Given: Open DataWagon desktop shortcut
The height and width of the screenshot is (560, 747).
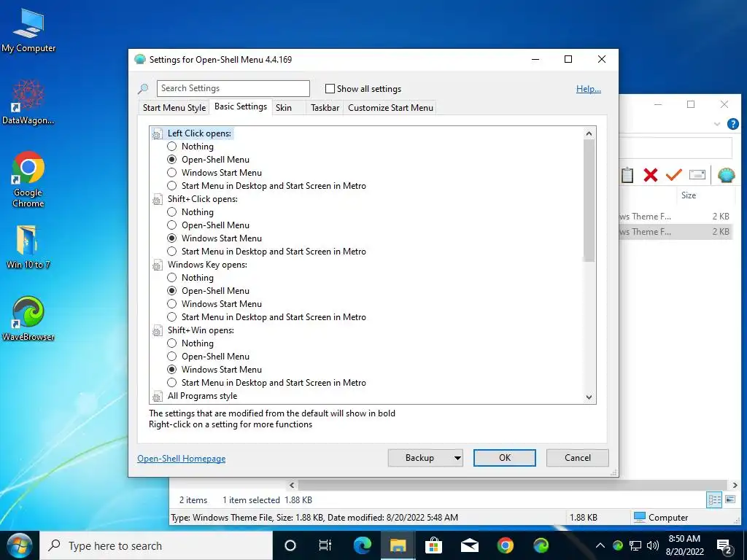Looking at the screenshot, I should [x=28, y=102].
